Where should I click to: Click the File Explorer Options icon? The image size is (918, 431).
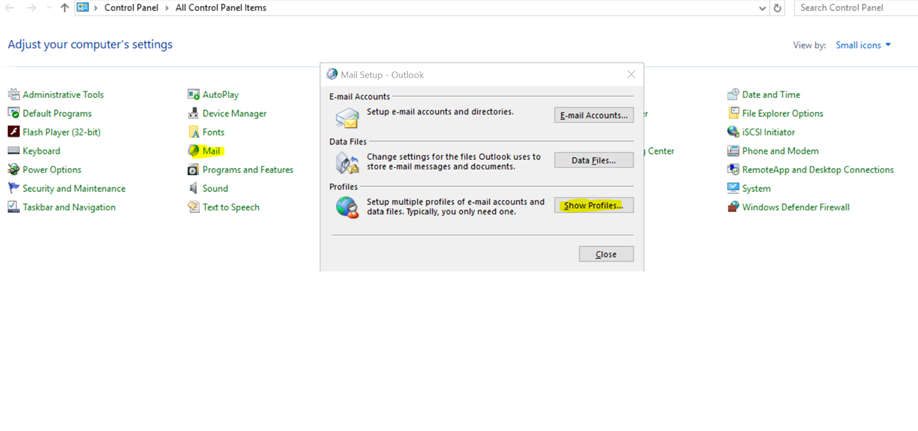coord(733,114)
